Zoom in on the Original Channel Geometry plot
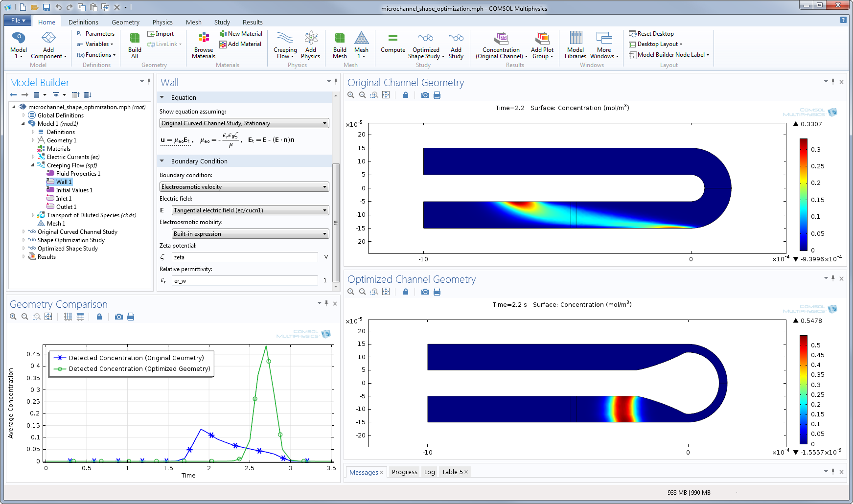Viewport: 853px width, 504px height. coord(351,95)
